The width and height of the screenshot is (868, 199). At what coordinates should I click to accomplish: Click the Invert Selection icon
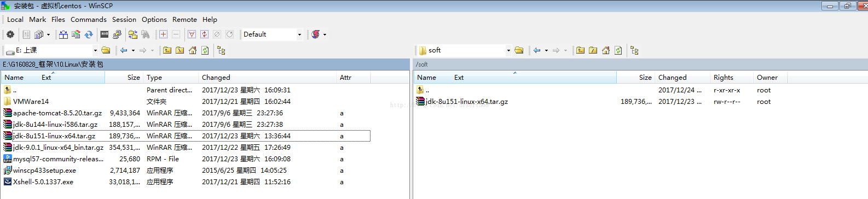(204, 34)
